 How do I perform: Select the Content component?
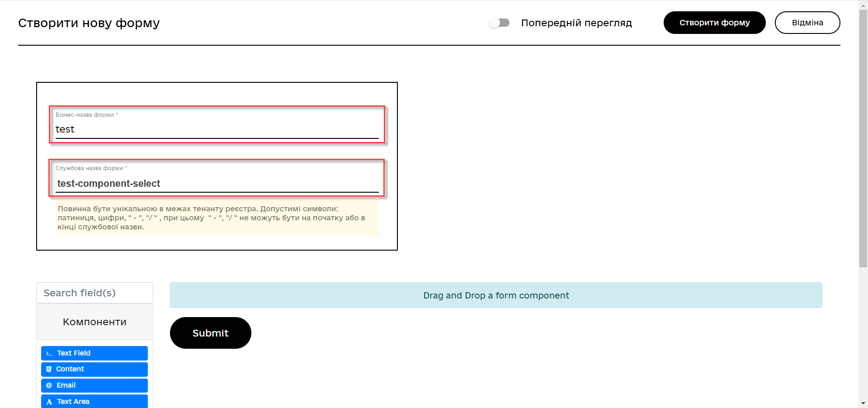click(94, 369)
